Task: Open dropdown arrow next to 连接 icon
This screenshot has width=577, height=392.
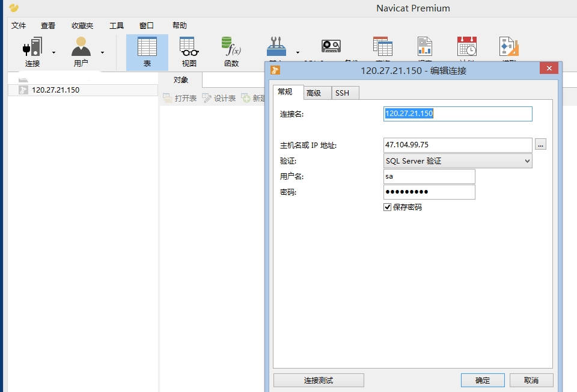Action: point(53,52)
